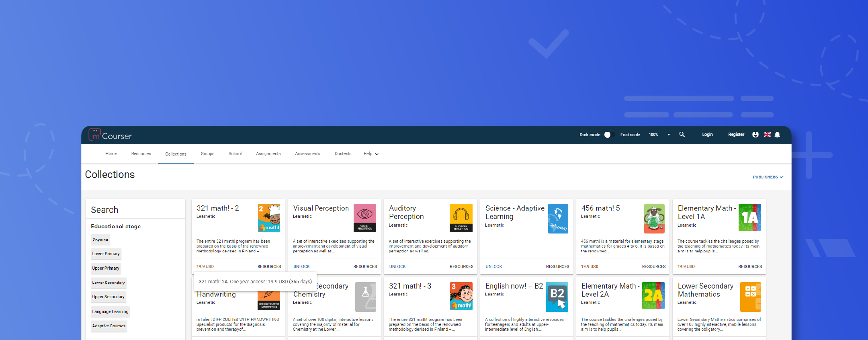The height and width of the screenshot is (340, 868).
Task: Open search with the magnifier icon
Action: coord(682,135)
